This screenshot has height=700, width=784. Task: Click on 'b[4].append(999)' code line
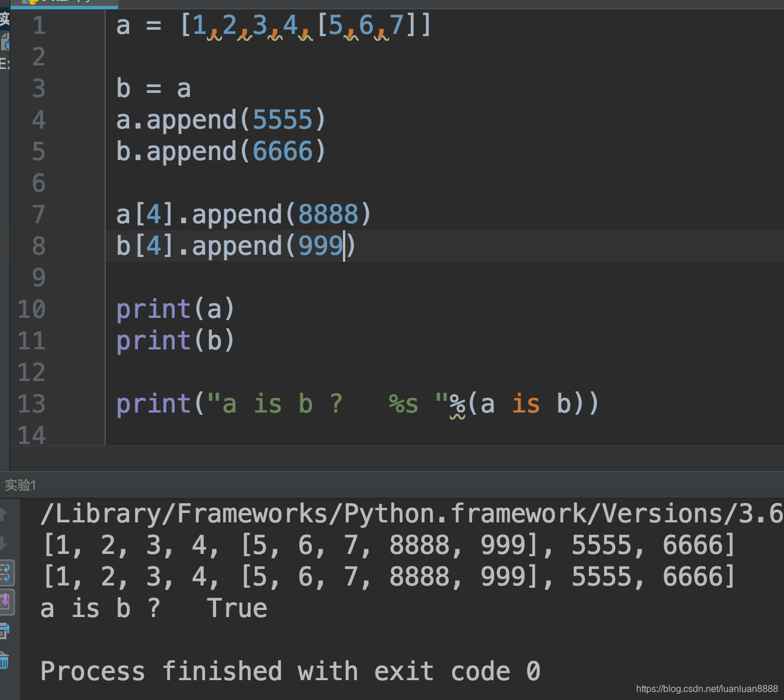point(236,247)
